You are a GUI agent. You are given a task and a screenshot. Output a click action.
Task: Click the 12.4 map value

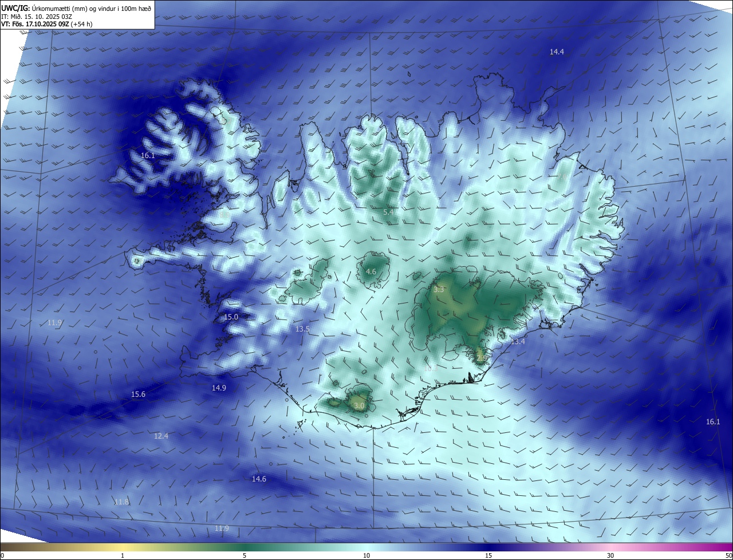pos(161,436)
